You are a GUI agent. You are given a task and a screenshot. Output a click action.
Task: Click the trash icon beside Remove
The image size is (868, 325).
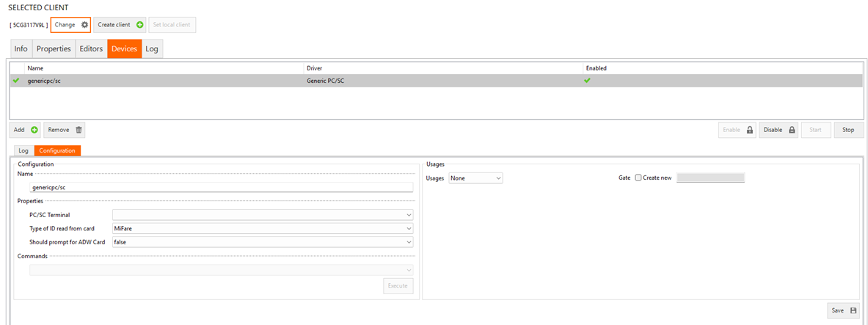79,130
